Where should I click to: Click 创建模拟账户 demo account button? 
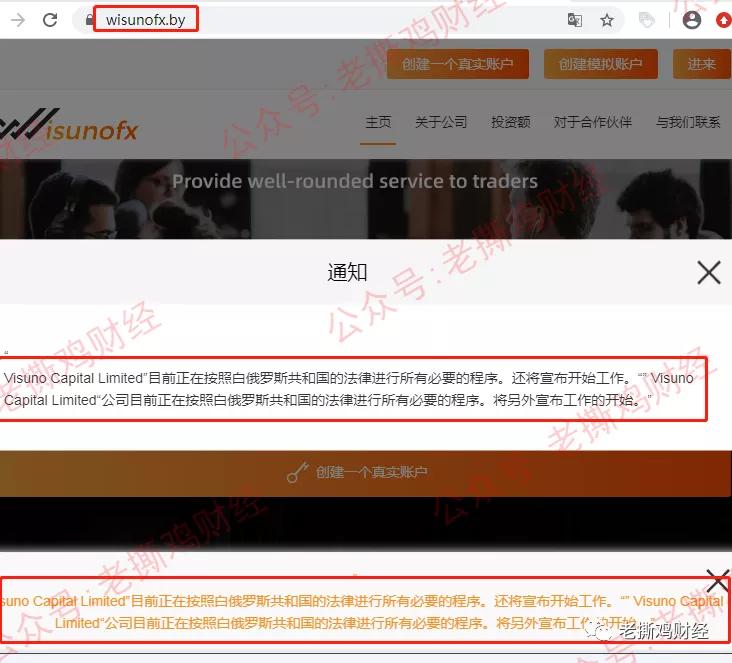(601, 64)
